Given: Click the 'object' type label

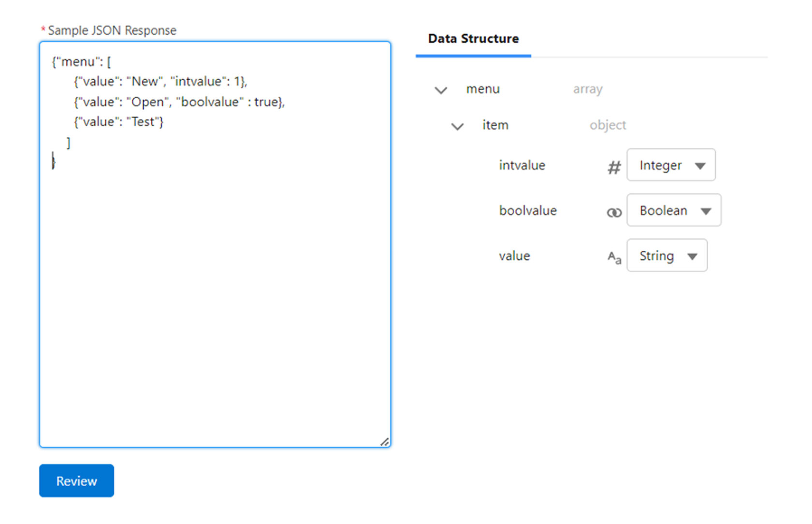Looking at the screenshot, I should (x=608, y=125).
